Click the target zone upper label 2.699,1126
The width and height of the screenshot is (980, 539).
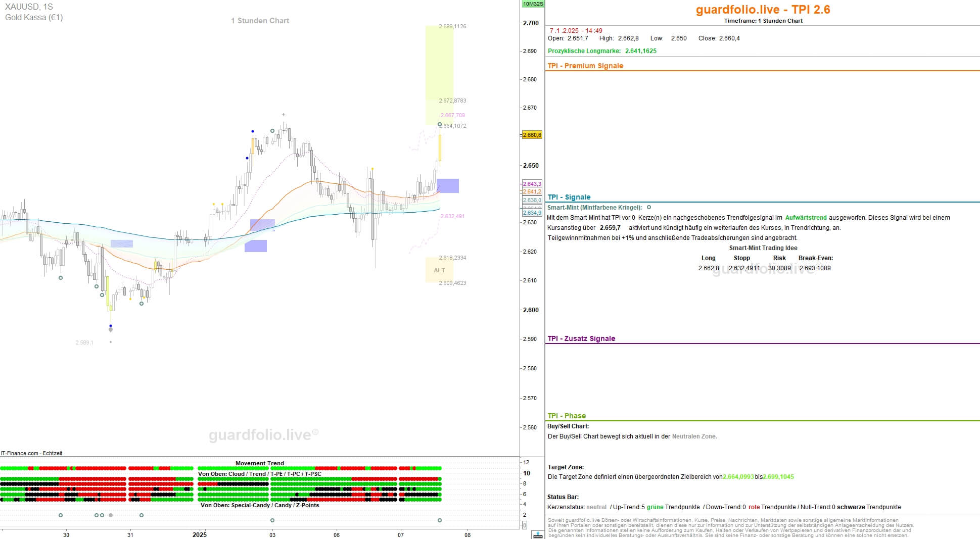(x=452, y=26)
